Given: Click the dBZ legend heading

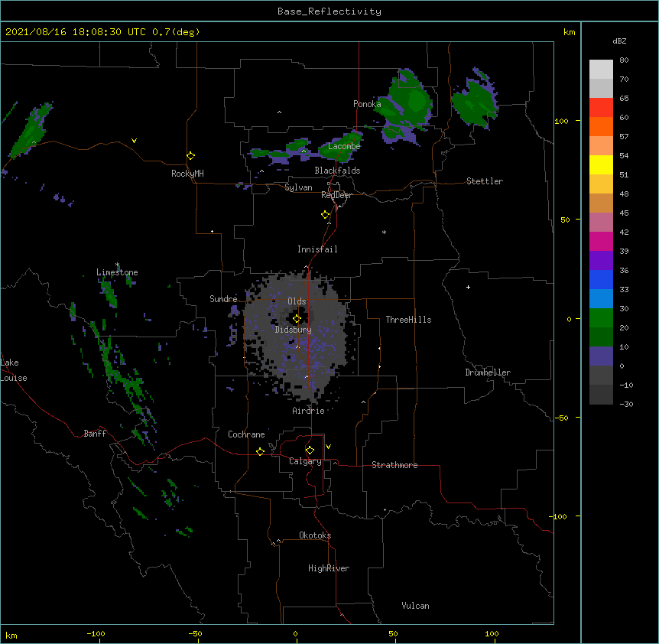Looking at the screenshot, I should [x=619, y=41].
